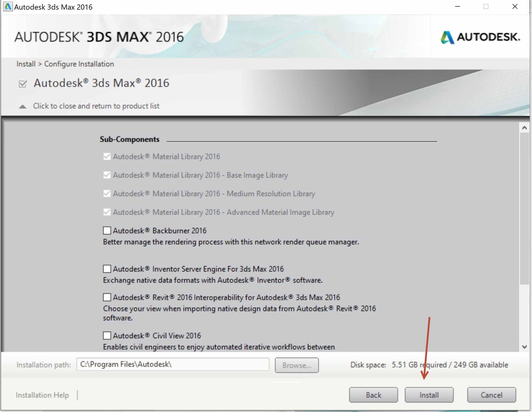Click the checkmark beside Autodesk 3ds Max 2016

pos(22,84)
